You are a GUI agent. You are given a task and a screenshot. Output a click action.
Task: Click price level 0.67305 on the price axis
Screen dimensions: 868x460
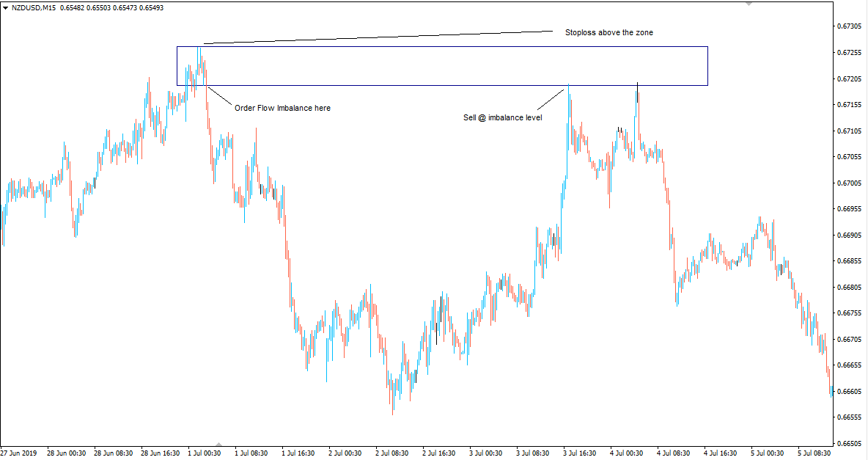pos(849,26)
